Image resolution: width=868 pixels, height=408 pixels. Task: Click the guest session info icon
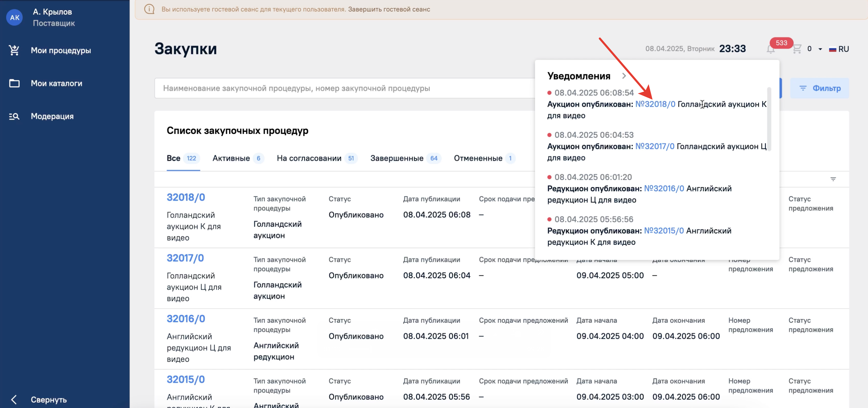[x=149, y=9]
